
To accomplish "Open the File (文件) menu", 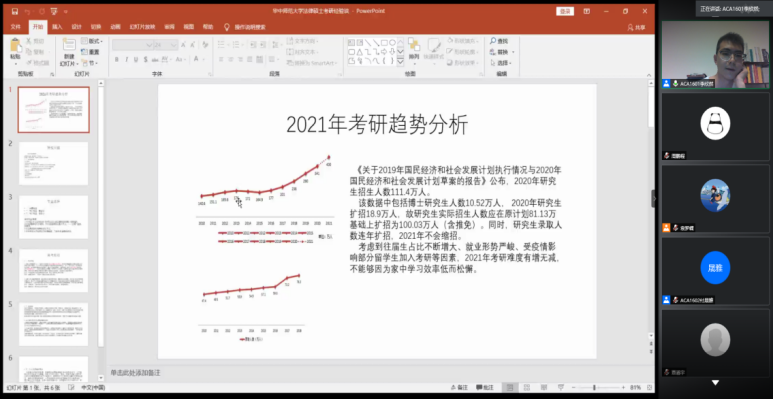I will tap(16, 27).
